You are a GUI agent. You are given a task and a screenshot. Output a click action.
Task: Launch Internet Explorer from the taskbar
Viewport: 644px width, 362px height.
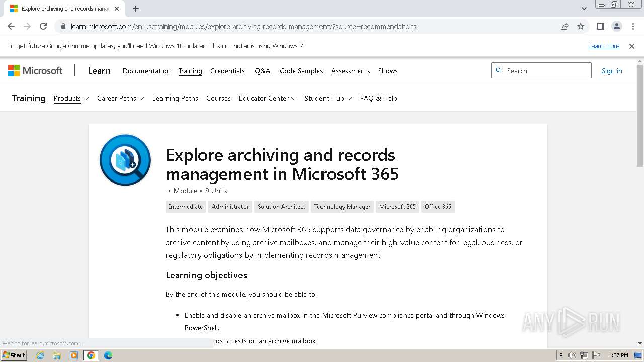(x=40, y=355)
